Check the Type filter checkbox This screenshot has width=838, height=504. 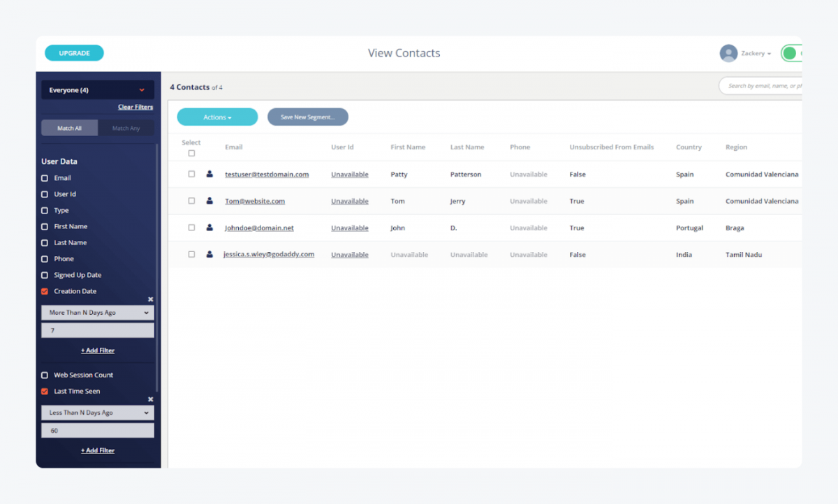tap(45, 210)
